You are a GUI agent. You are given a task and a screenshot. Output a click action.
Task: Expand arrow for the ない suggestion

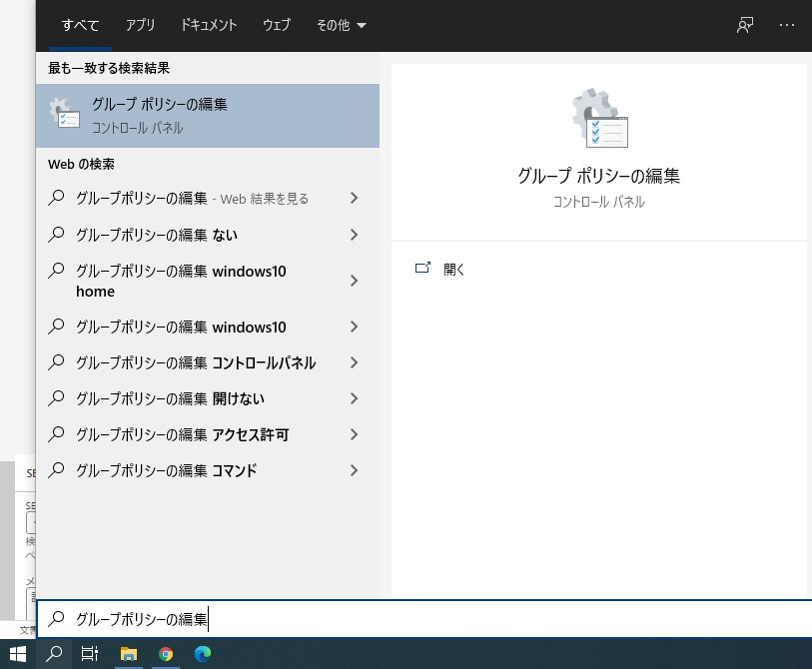click(x=355, y=235)
